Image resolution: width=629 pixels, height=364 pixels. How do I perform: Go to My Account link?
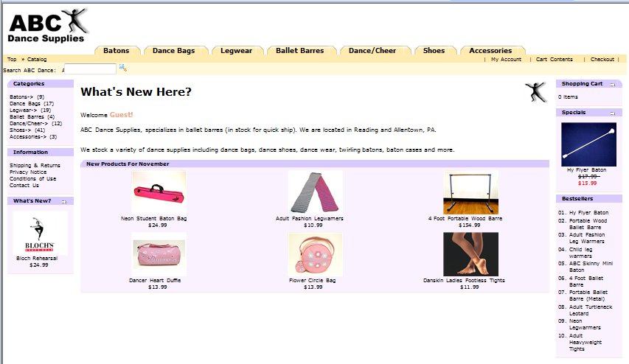[506, 60]
